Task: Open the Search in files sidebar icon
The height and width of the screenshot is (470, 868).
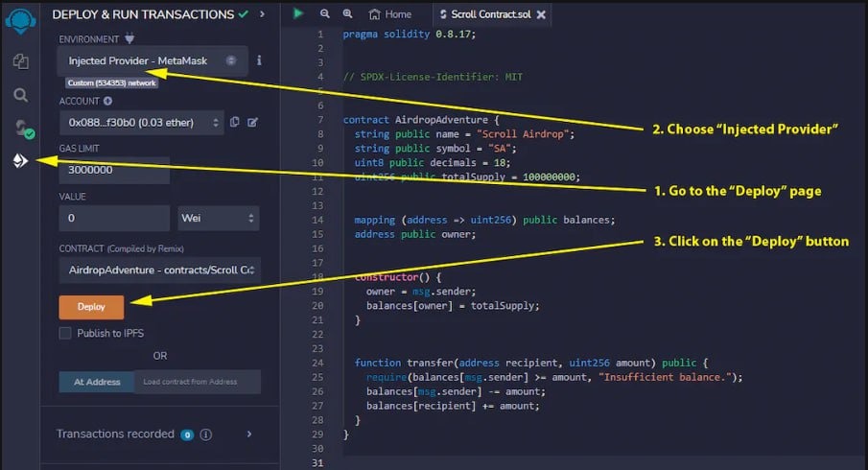Action: pos(20,95)
